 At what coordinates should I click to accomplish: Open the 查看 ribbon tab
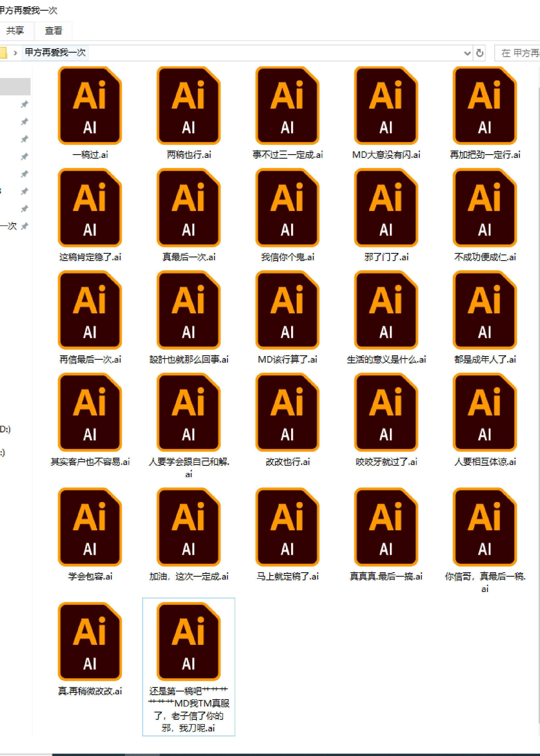54,31
